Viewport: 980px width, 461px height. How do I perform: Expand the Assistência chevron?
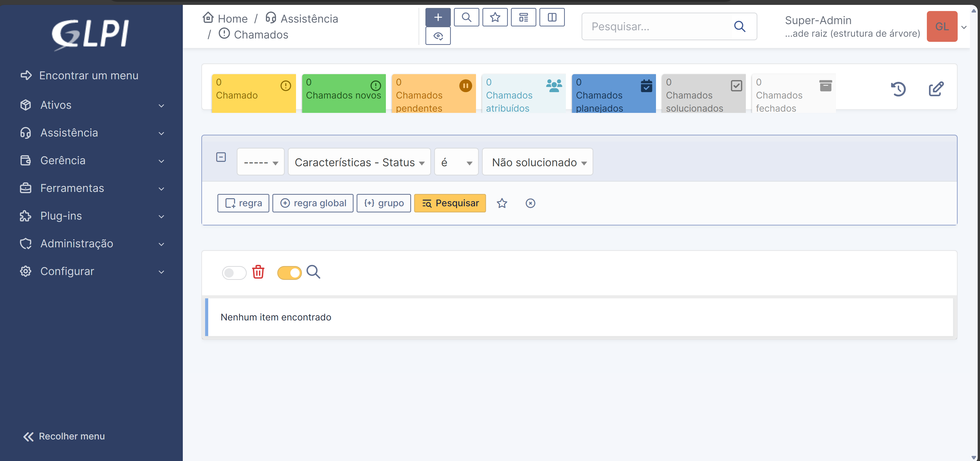pyautogui.click(x=161, y=133)
